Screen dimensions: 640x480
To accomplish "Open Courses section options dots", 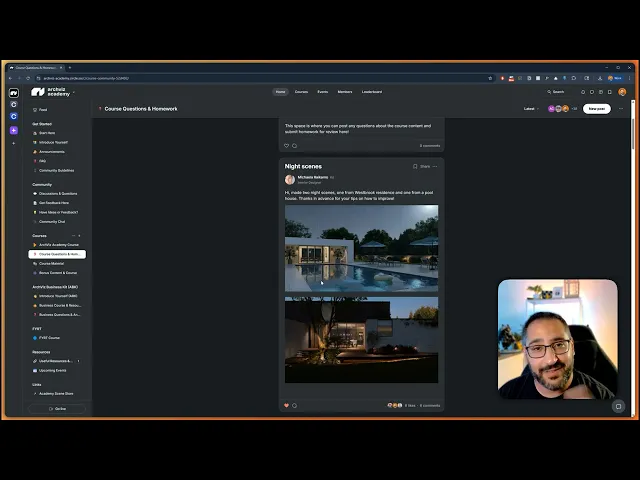I will (x=73, y=236).
